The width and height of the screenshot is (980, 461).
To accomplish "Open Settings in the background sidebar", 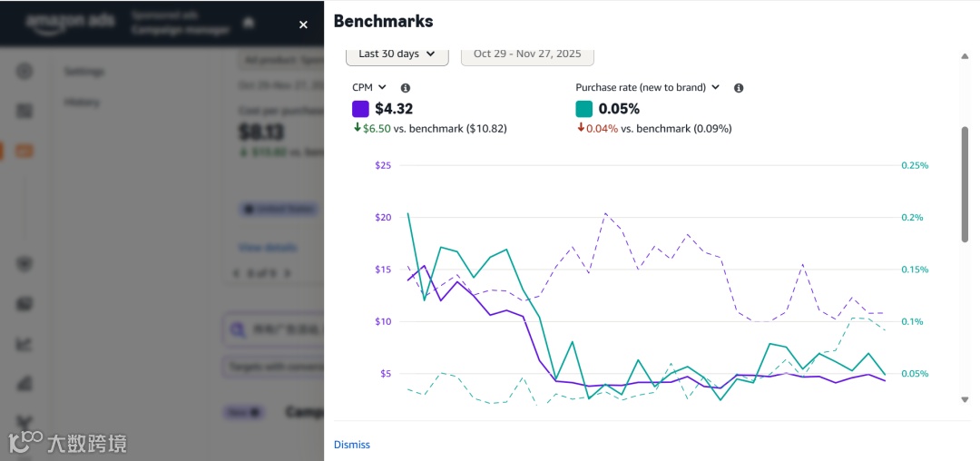I will click(84, 72).
